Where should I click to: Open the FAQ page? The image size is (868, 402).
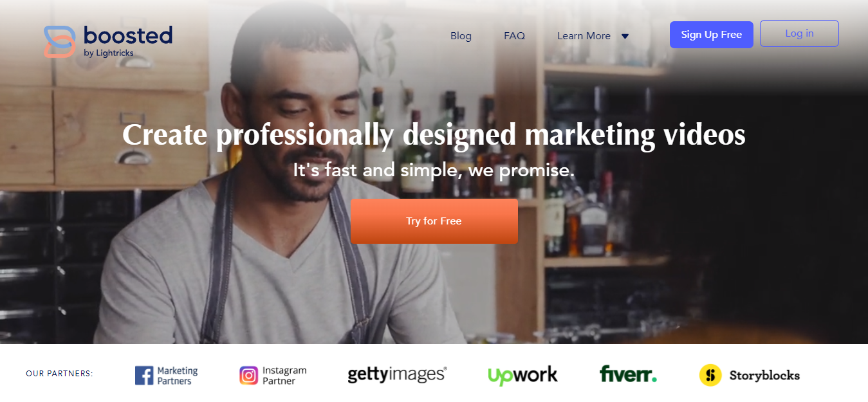514,36
